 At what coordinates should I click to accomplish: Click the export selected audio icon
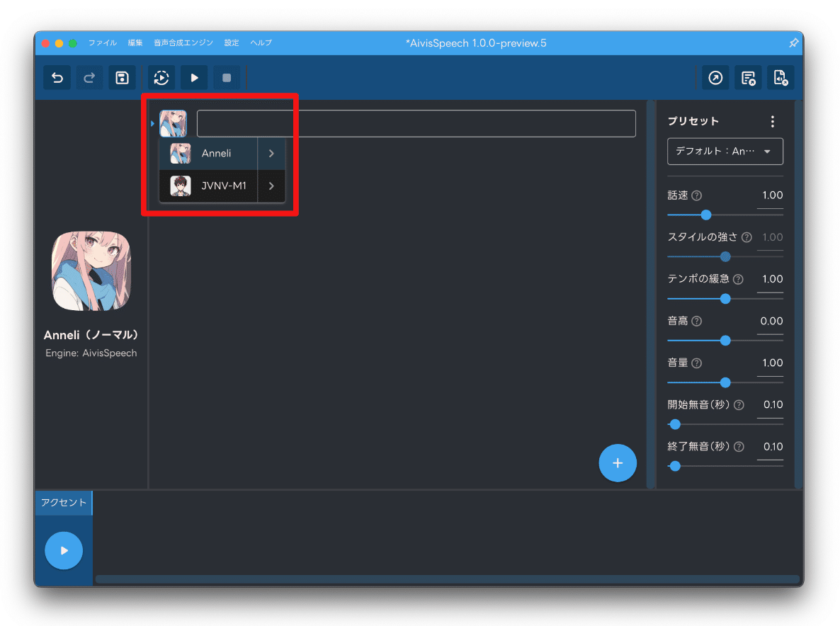(716, 78)
